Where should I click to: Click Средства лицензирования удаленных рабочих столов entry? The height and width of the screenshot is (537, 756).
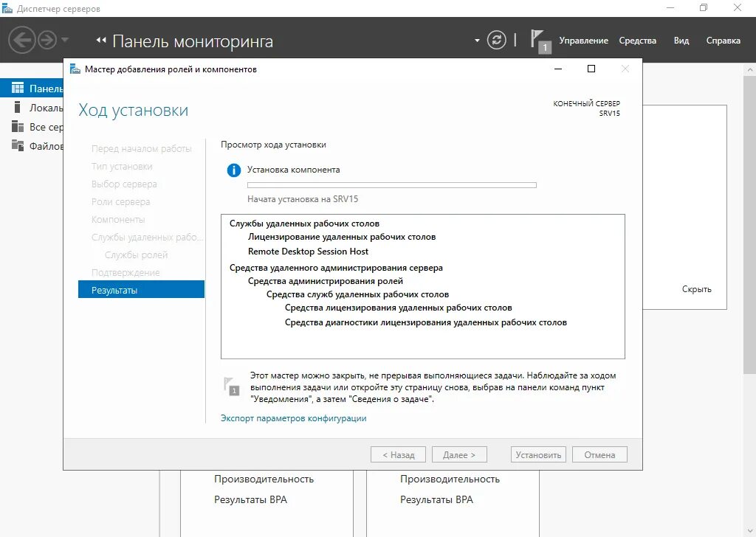pyautogui.click(x=398, y=308)
